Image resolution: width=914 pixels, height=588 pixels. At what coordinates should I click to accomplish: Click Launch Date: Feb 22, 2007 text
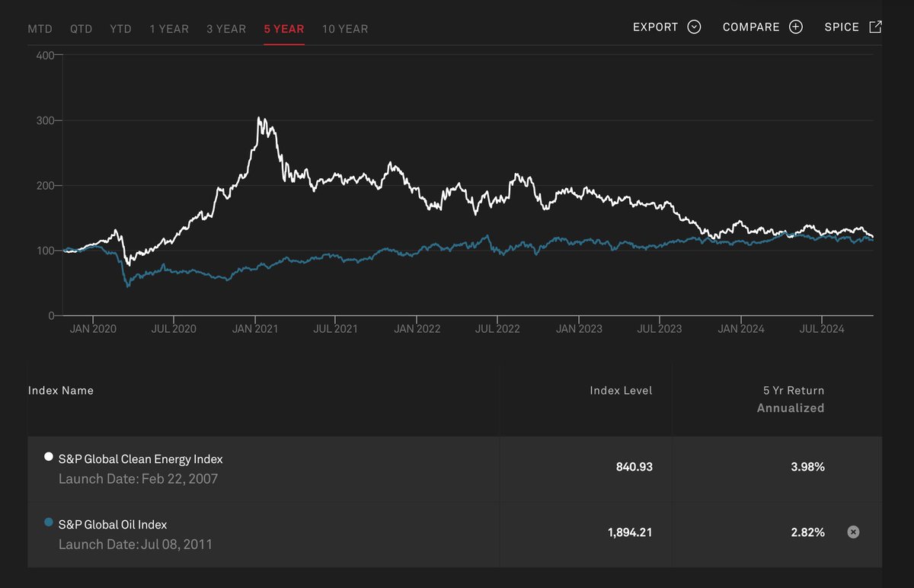tap(138, 479)
